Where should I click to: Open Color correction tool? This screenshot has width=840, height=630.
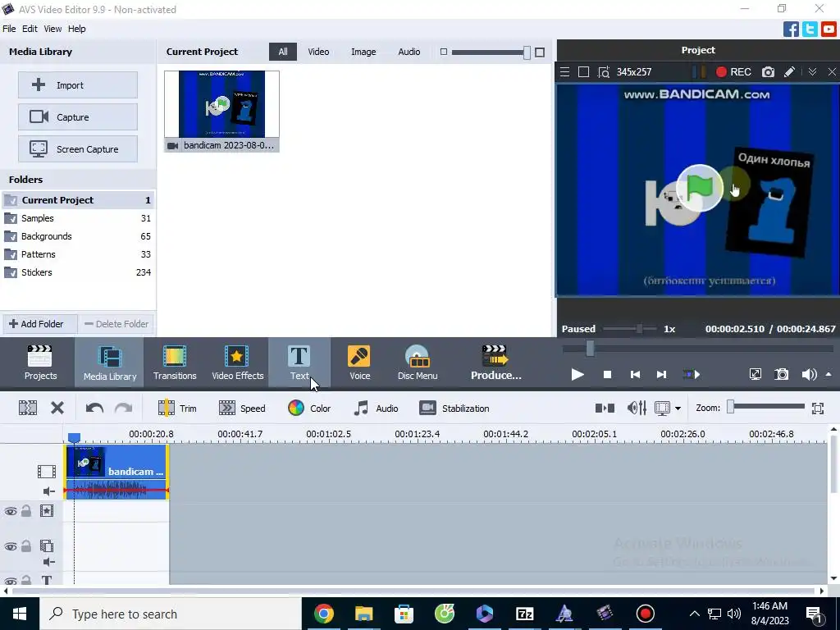click(309, 409)
